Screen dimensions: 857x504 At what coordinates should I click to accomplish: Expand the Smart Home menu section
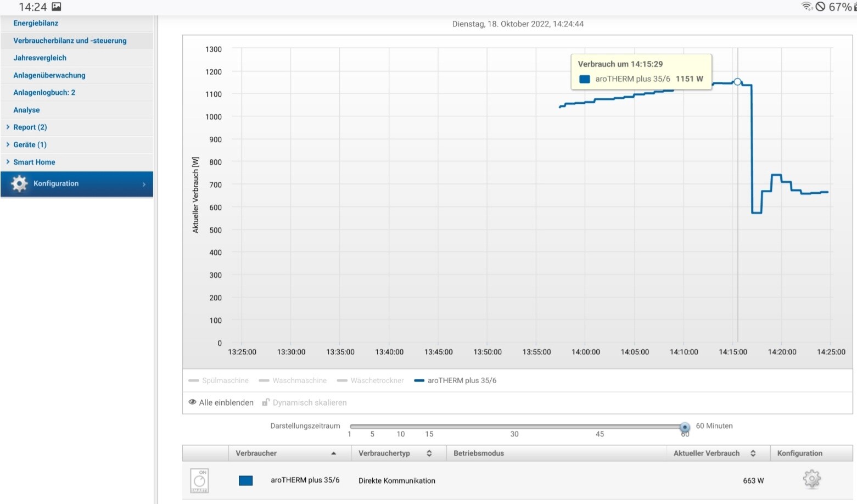pyautogui.click(x=33, y=163)
